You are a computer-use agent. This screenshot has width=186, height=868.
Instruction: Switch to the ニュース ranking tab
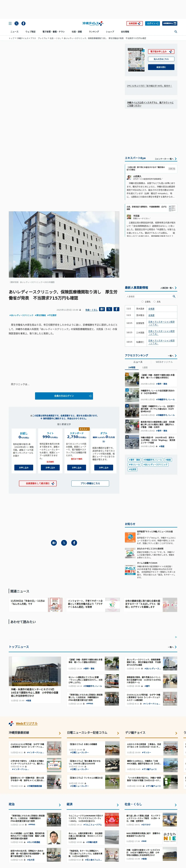coord(138,362)
